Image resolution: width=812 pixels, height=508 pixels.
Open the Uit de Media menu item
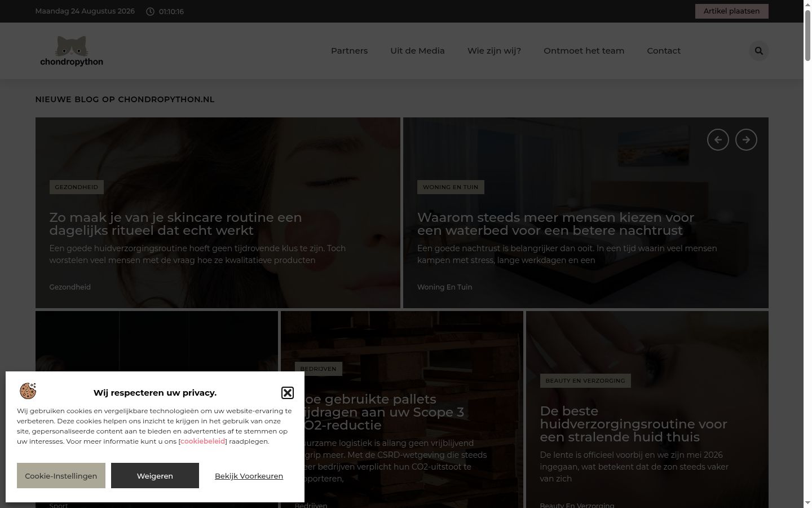[x=417, y=51]
